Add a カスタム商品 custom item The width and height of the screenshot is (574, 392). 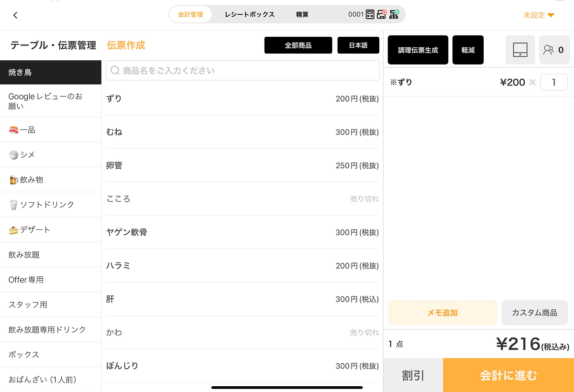coord(534,313)
